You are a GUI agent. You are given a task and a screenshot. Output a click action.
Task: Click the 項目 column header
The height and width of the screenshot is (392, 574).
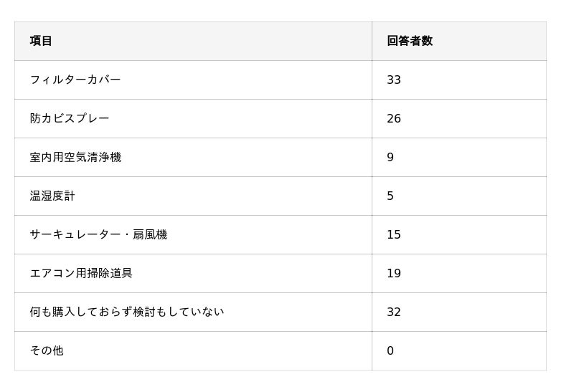41,41
